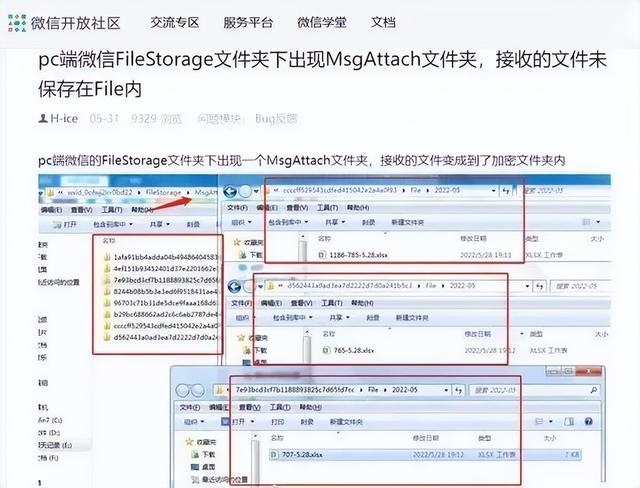The image size is (640, 488).
Task: Go to the 服务平台 navigation tab
Action: pyautogui.click(x=248, y=22)
